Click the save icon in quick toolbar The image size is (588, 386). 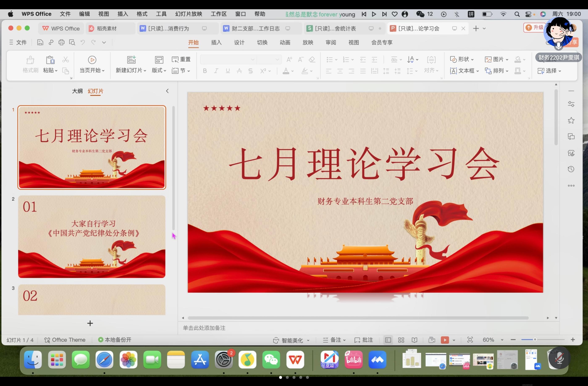pos(40,42)
